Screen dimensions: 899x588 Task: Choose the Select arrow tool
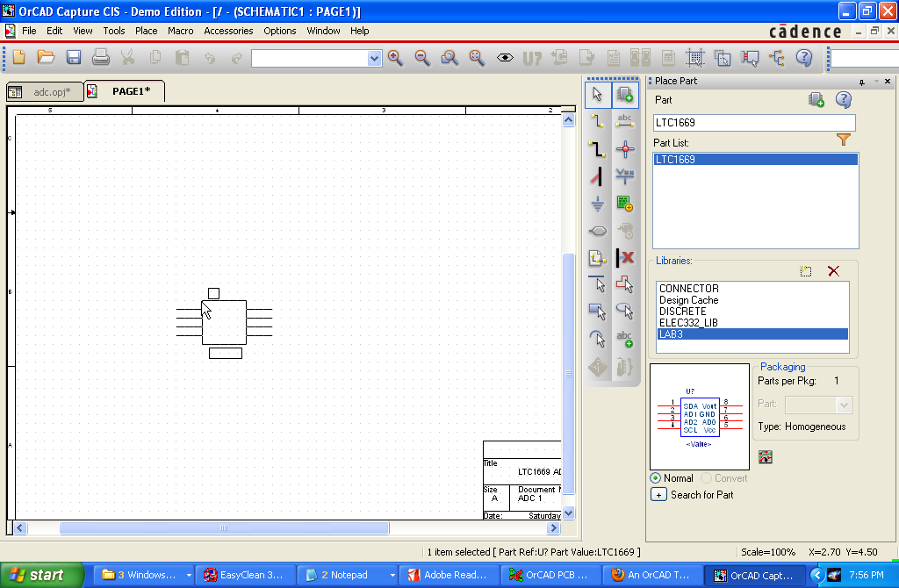click(x=597, y=94)
